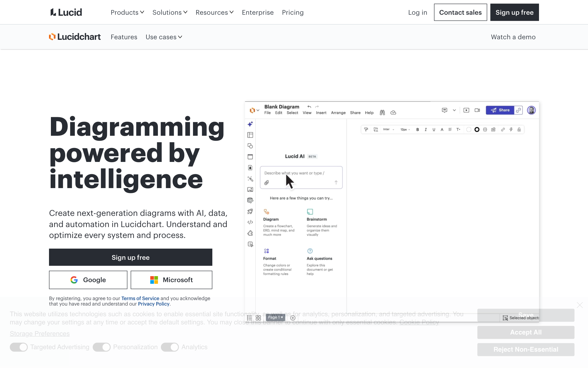Open the templates panel icon in sidebar
This screenshot has height=368, width=588.
pos(250,135)
